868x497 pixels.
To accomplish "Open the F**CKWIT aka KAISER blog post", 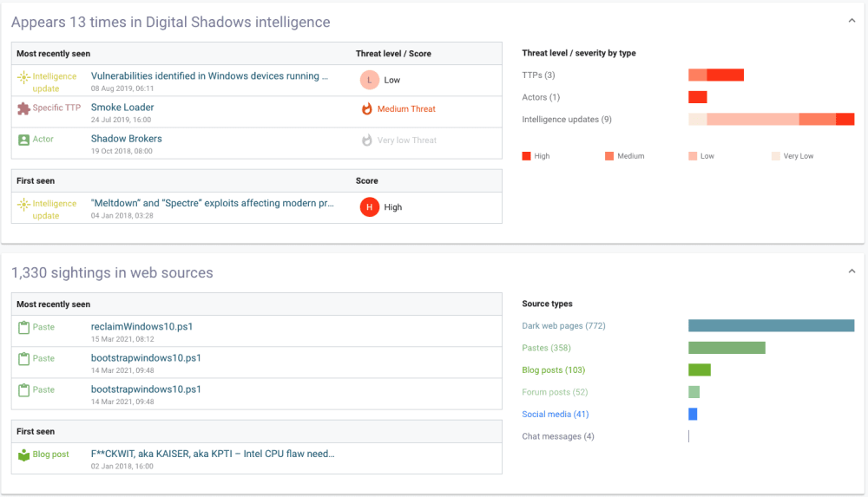I will tap(213, 454).
